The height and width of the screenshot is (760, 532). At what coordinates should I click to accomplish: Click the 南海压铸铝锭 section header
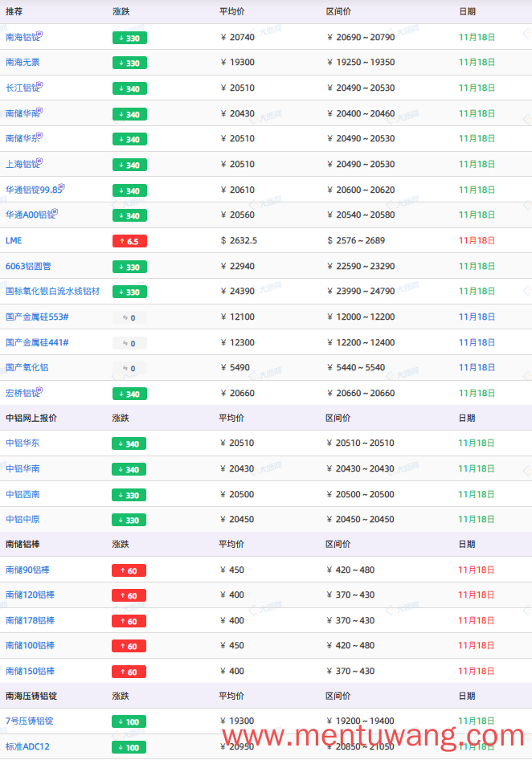[x=31, y=697]
